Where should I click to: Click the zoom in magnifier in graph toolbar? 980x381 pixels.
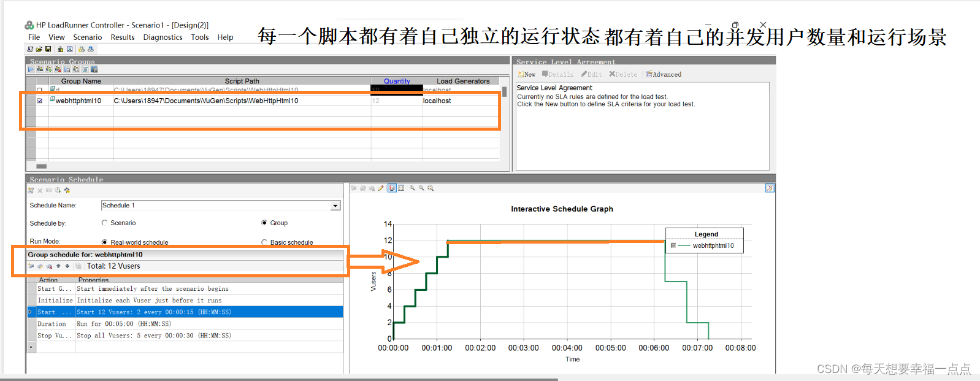tap(412, 188)
